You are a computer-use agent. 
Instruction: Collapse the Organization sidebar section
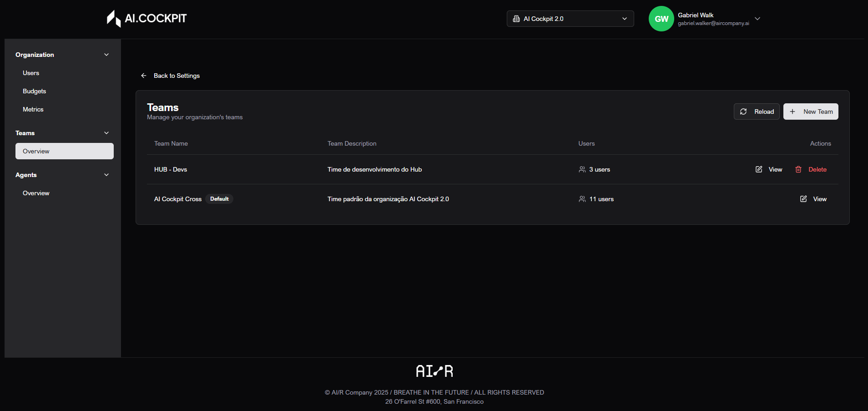coord(106,55)
